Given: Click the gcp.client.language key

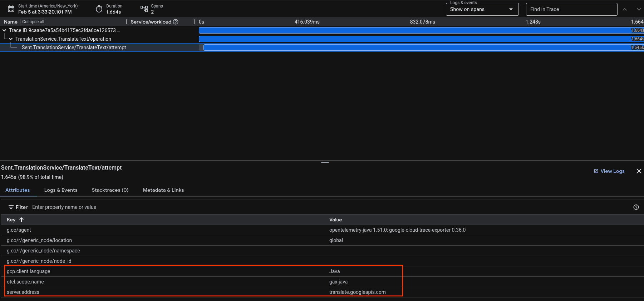Looking at the screenshot, I should (29, 271).
